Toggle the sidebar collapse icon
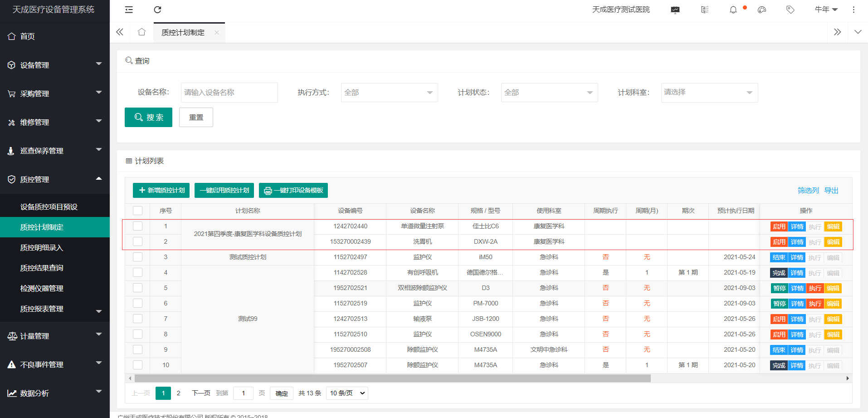Screen dimensions: 868x418 pos(129,10)
